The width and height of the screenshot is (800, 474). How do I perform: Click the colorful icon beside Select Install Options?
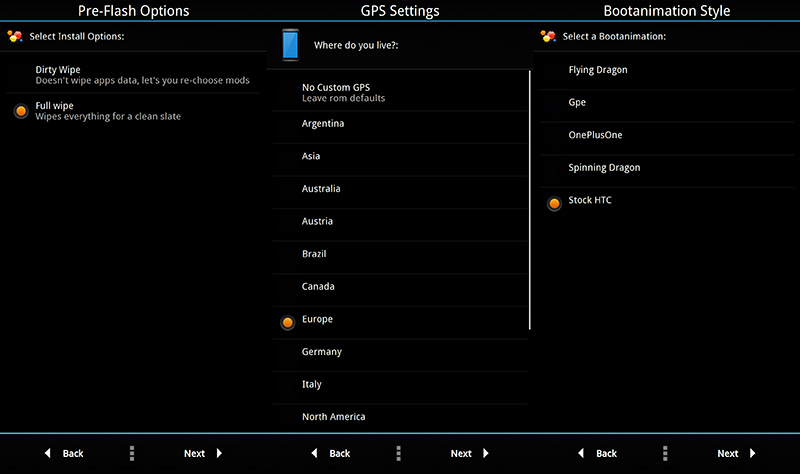(x=15, y=36)
